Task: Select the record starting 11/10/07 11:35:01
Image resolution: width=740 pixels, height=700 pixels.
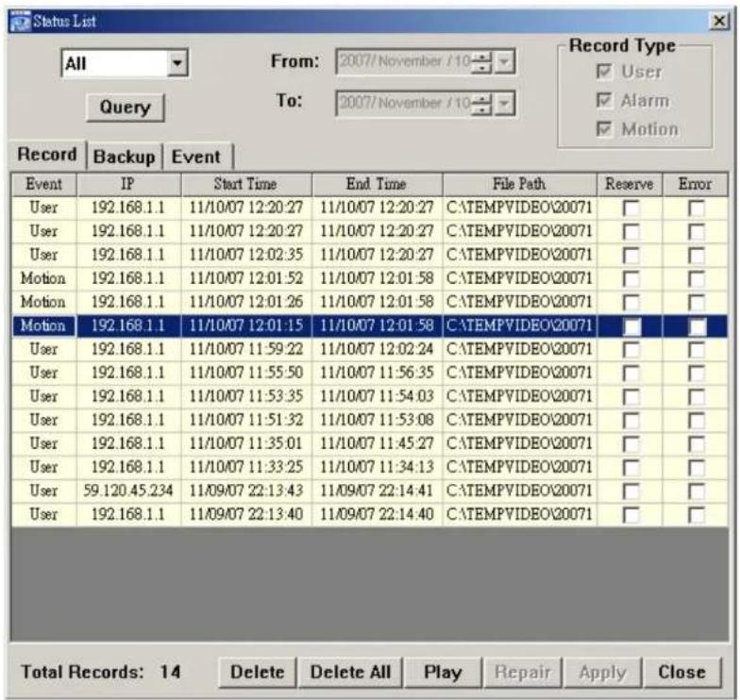Action: [x=370, y=443]
